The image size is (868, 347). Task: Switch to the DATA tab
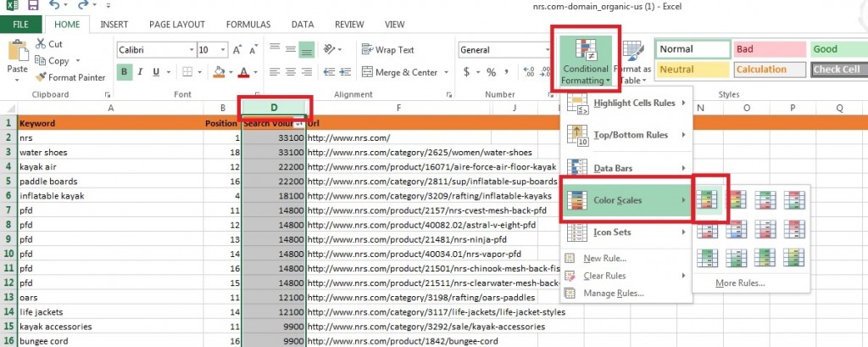[x=303, y=25]
